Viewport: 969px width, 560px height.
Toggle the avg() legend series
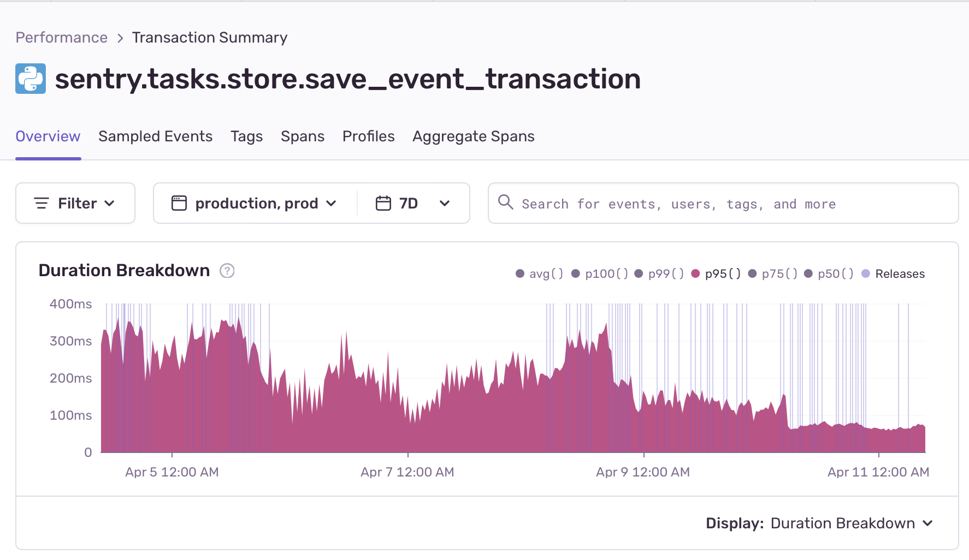[x=540, y=273]
